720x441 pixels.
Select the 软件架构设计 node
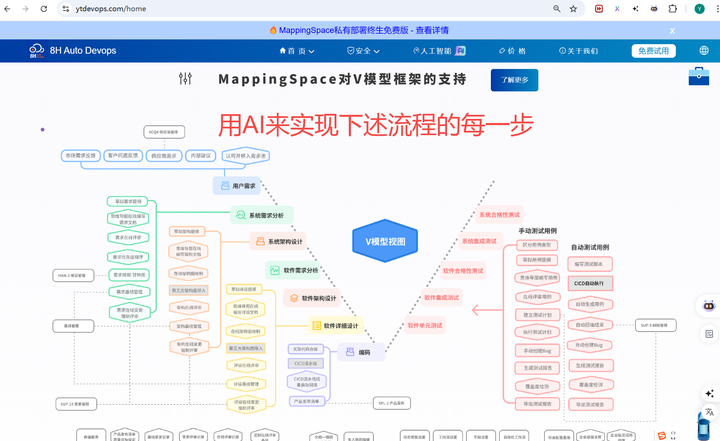click(312, 298)
